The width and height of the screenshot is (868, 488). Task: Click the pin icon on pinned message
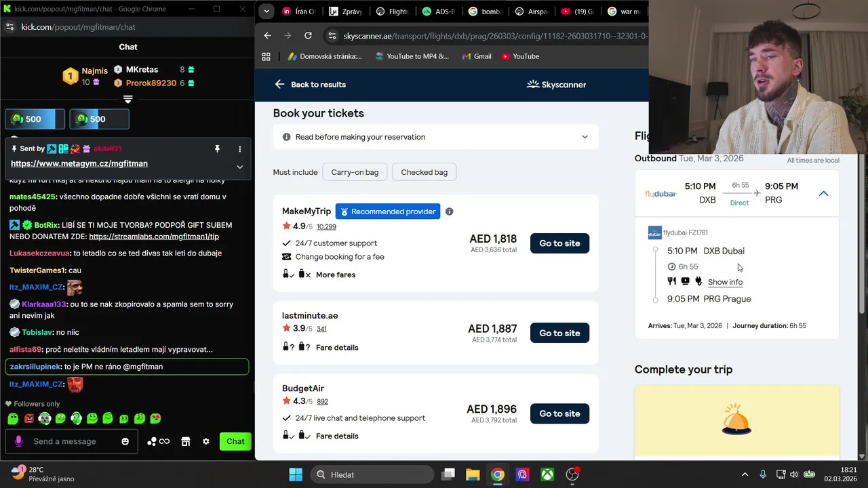click(217, 148)
